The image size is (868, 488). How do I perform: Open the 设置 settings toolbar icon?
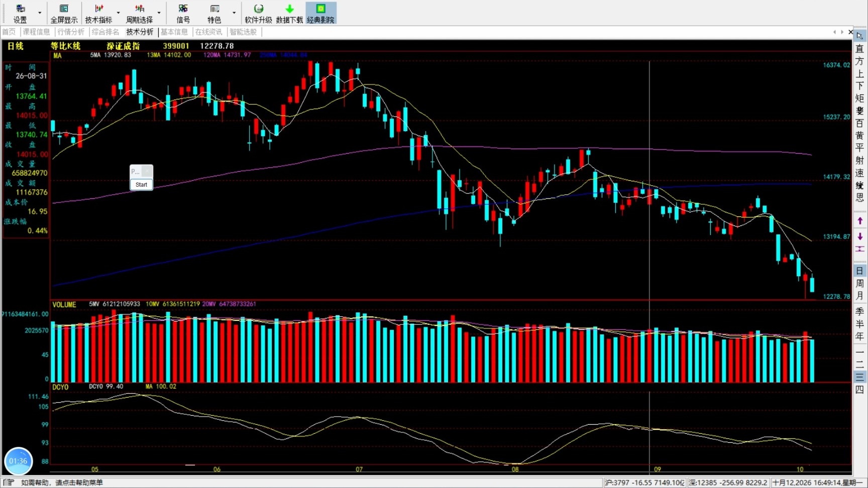coord(20,13)
